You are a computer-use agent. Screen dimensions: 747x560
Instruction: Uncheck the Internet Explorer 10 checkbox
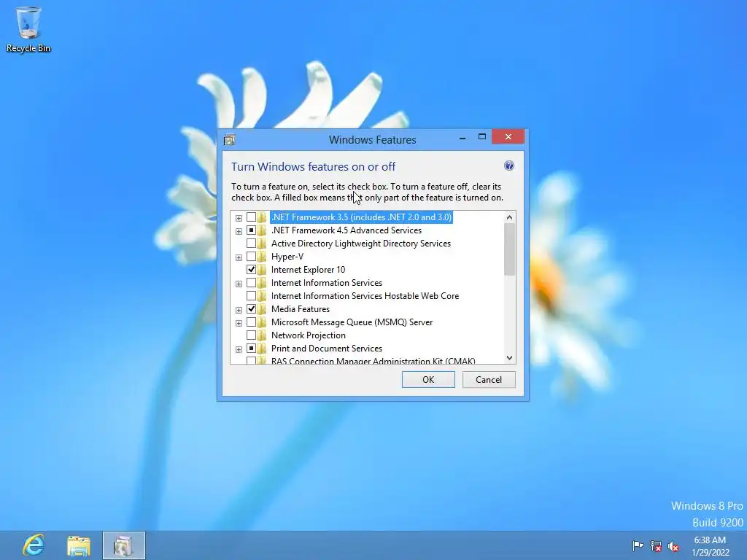tap(251, 270)
